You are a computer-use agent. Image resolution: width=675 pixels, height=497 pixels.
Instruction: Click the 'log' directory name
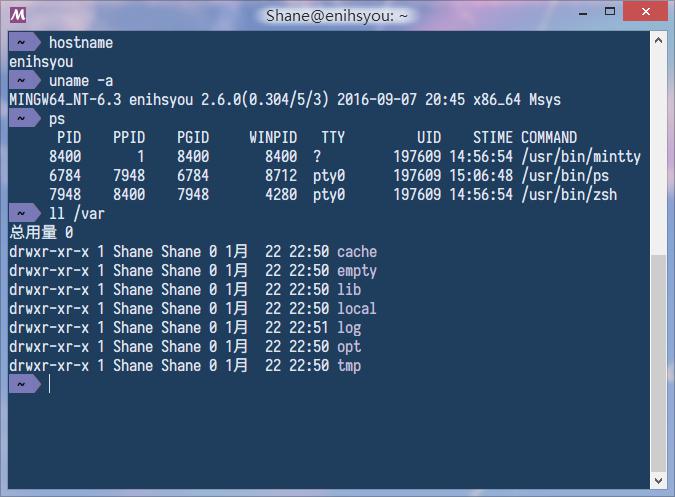(x=349, y=328)
